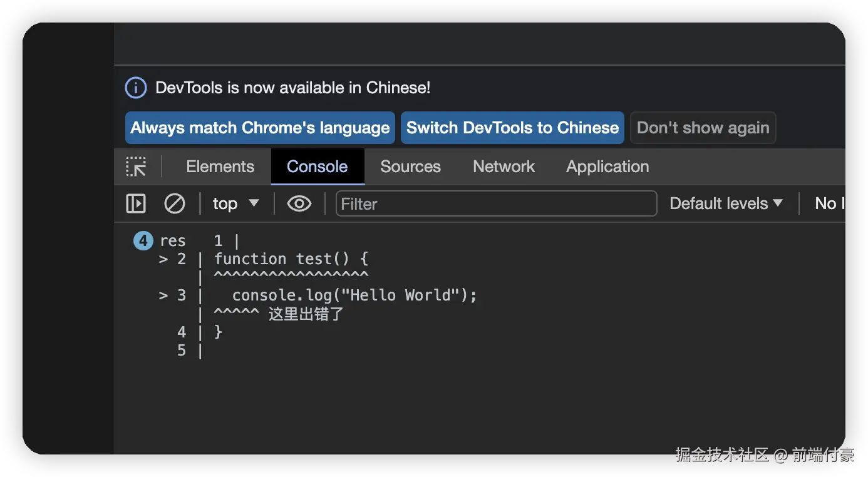Click Switch DevTools to Chinese button

pos(512,128)
